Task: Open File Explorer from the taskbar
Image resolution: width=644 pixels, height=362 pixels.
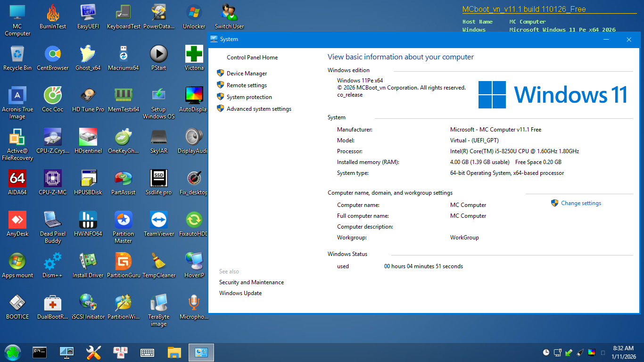Action: [x=174, y=352]
